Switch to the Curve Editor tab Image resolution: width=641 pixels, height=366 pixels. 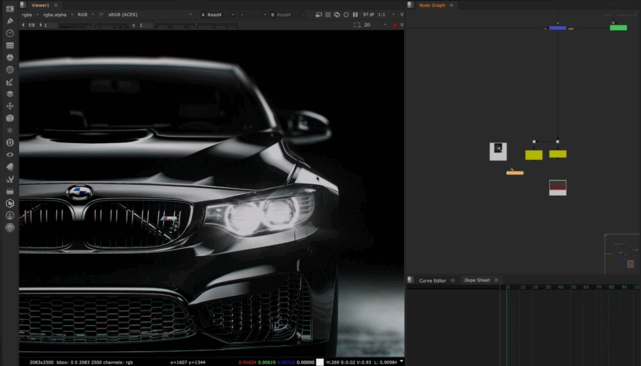[432, 281]
